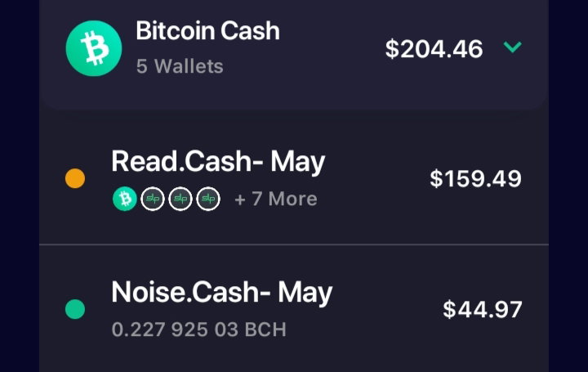Click the orange dot beside Read.Cash- May
Viewport: 588px width, 372px height.
pyautogui.click(x=75, y=178)
